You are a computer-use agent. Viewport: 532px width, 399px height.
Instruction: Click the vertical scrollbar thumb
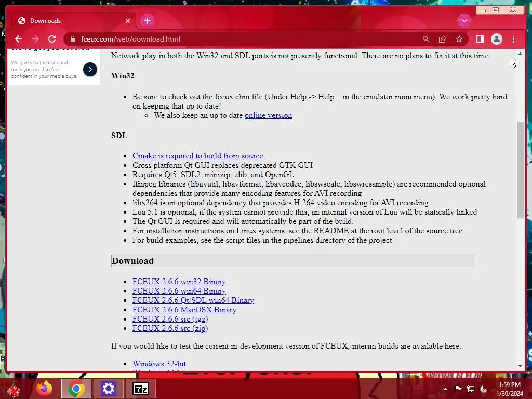[520, 170]
